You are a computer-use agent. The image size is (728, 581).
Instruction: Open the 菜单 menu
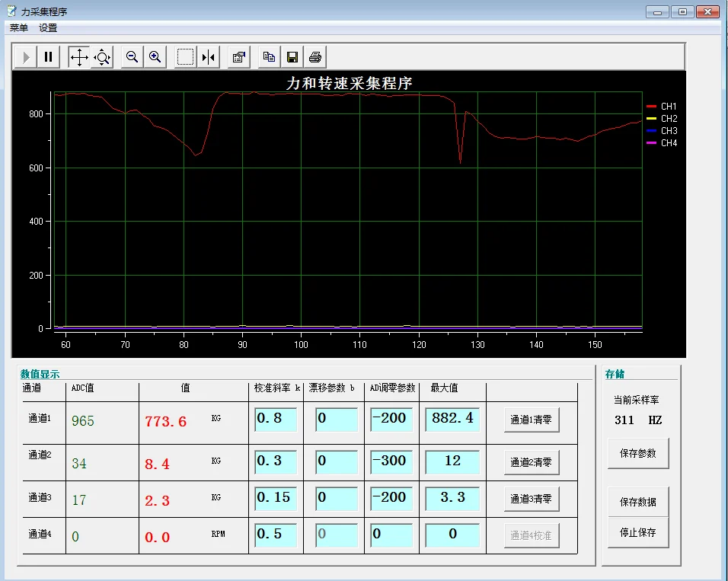pyautogui.click(x=19, y=28)
